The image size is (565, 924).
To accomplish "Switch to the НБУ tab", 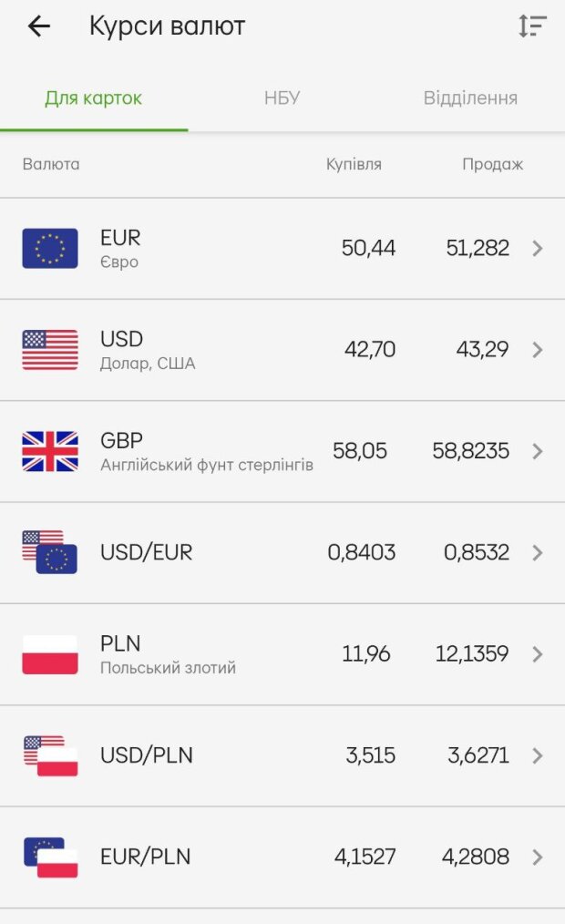I will click(x=282, y=98).
